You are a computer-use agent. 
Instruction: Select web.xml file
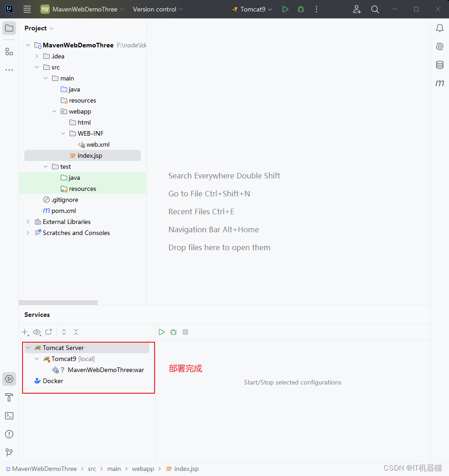tap(94, 144)
